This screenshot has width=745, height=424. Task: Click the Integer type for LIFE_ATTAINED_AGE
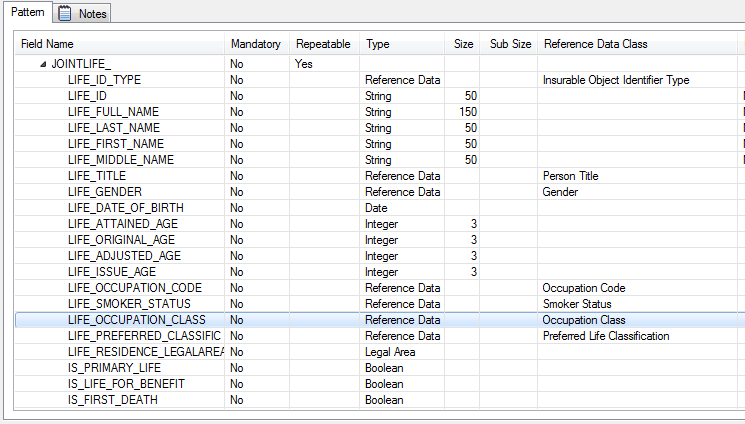tap(382, 224)
